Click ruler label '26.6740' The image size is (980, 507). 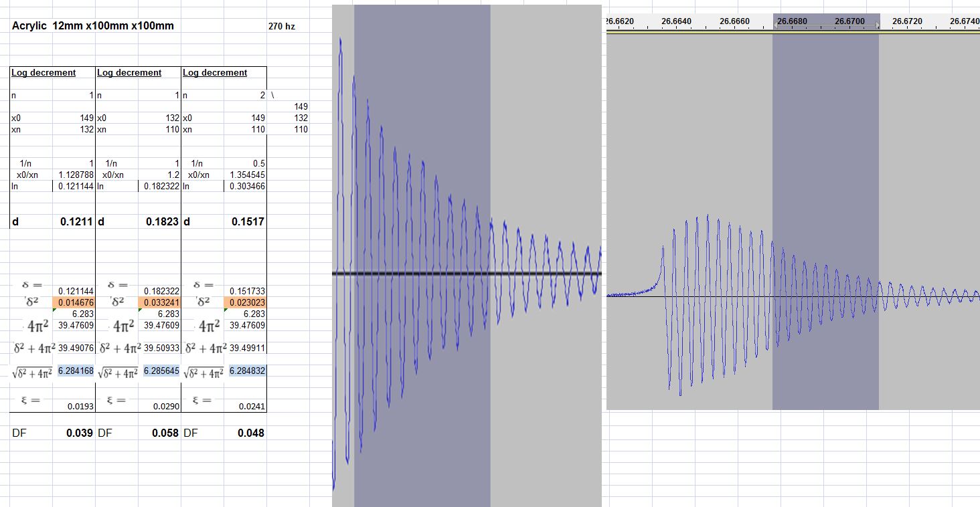[x=965, y=21]
